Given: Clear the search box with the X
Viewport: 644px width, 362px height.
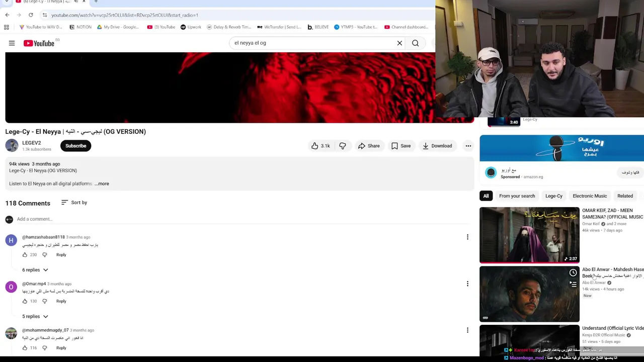Looking at the screenshot, I should pos(399,43).
